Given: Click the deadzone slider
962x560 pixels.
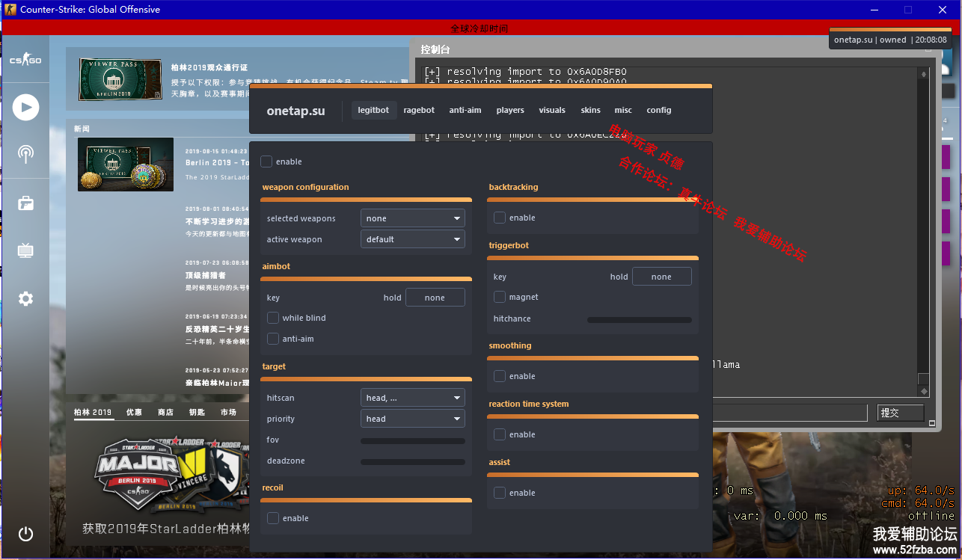Looking at the screenshot, I should click(x=413, y=462).
